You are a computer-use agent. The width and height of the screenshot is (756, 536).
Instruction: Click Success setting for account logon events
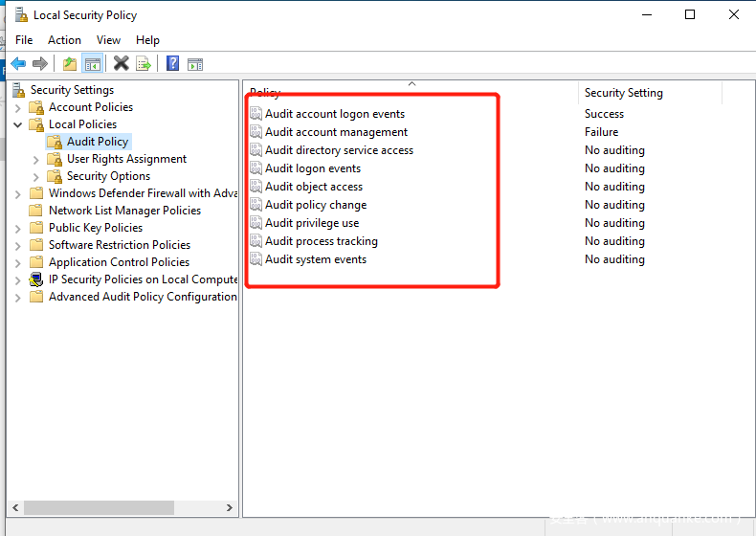point(604,114)
